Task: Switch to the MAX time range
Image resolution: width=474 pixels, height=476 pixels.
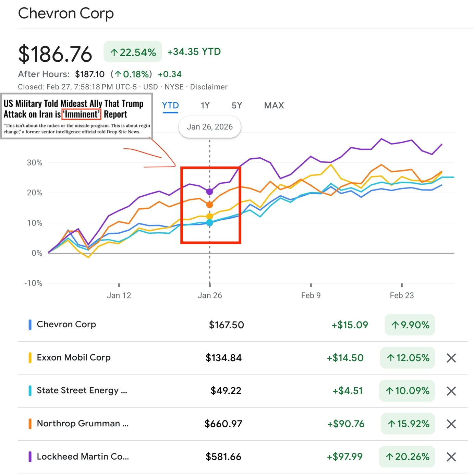Action: click(274, 106)
